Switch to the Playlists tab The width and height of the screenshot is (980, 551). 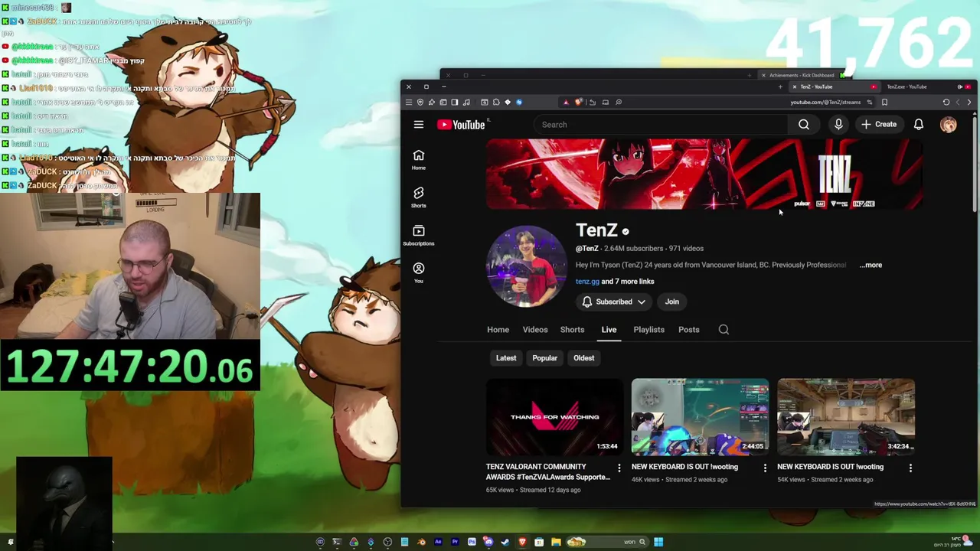649,329
